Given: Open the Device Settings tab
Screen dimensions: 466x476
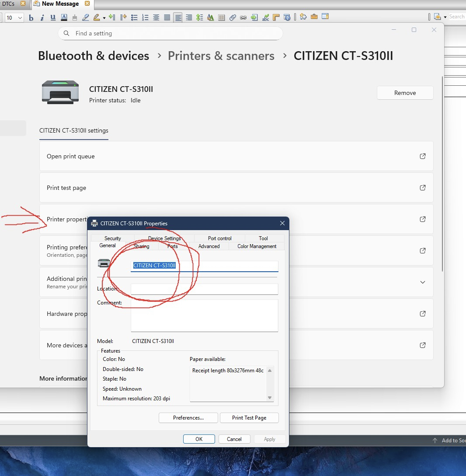Looking at the screenshot, I should (x=164, y=238).
